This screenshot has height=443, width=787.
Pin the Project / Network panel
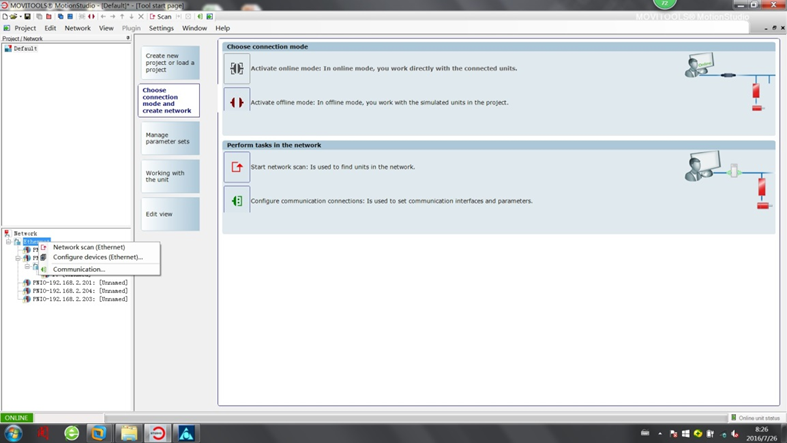[128, 39]
